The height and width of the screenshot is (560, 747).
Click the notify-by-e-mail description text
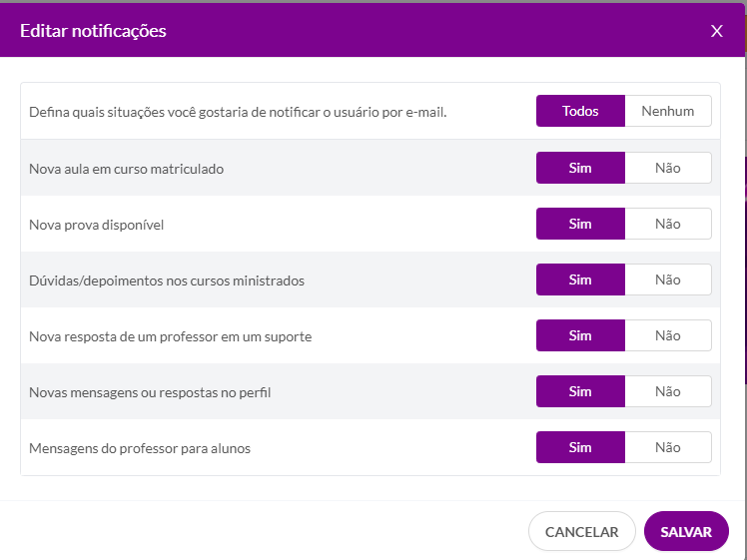(x=238, y=113)
